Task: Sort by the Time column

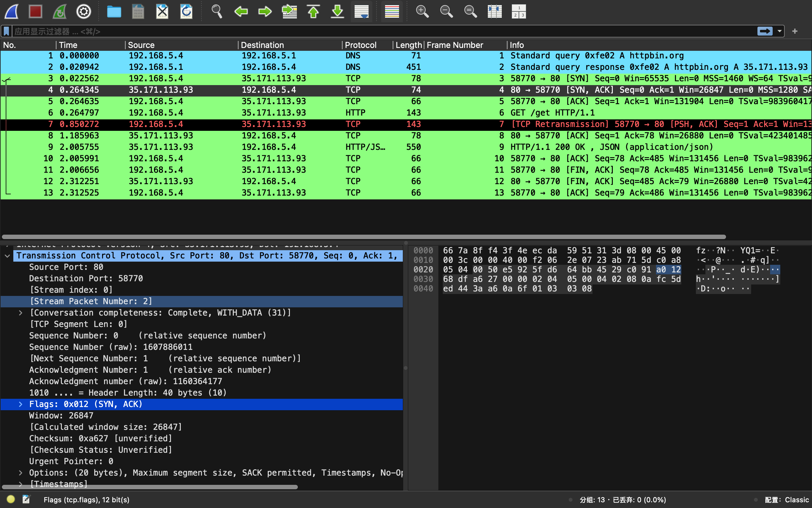Action: [x=91, y=45]
